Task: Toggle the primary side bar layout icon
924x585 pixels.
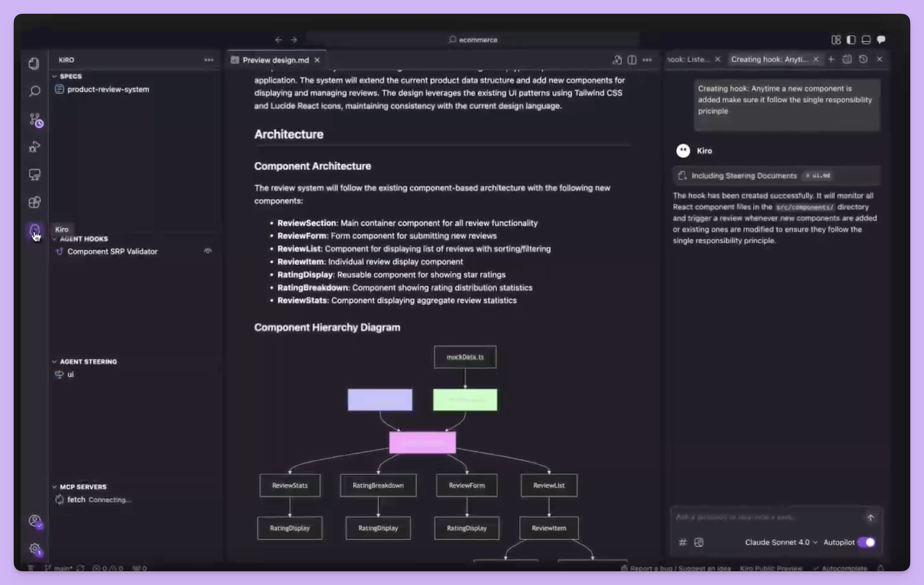Action: point(851,40)
